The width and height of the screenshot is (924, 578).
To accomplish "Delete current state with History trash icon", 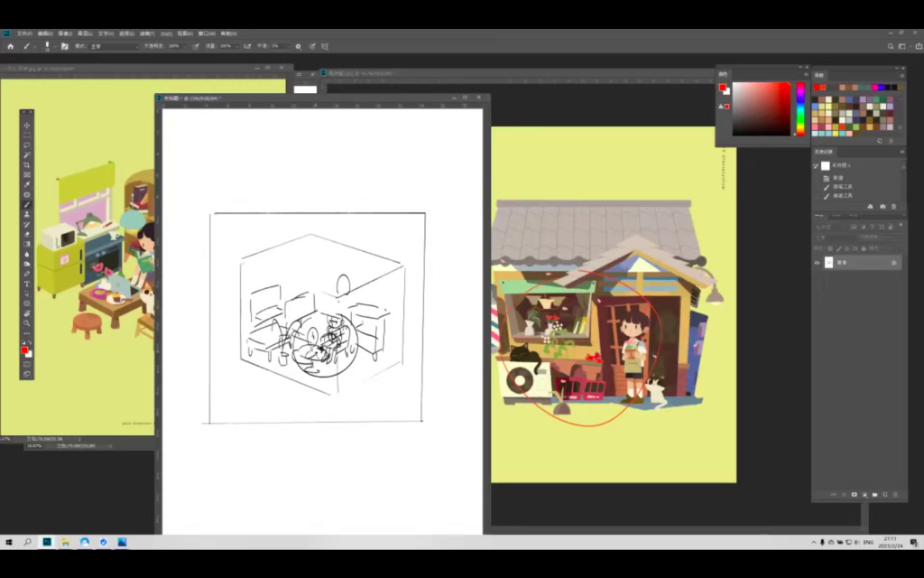I will (893, 206).
